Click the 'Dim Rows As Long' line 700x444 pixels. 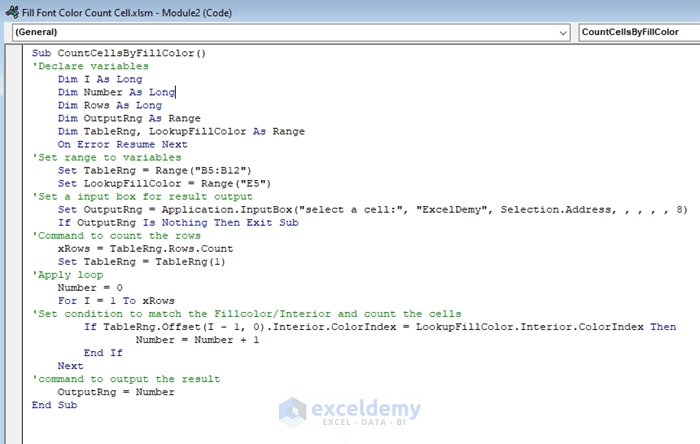[110, 105]
